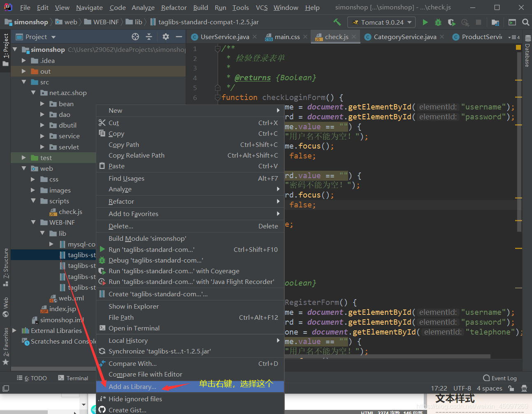Choose Copy Relative Path menu entry
This screenshot has height=414, width=532.
(x=190, y=155)
